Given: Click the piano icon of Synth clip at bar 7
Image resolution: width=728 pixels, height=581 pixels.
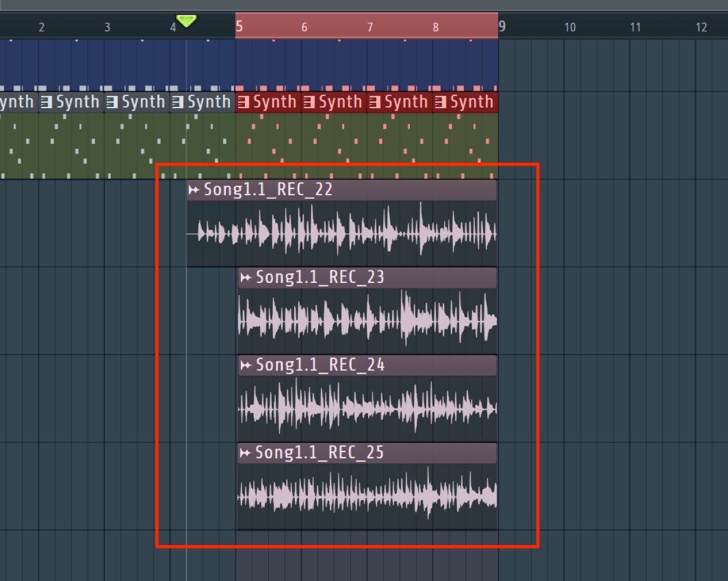Looking at the screenshot, I should [375, 102].
